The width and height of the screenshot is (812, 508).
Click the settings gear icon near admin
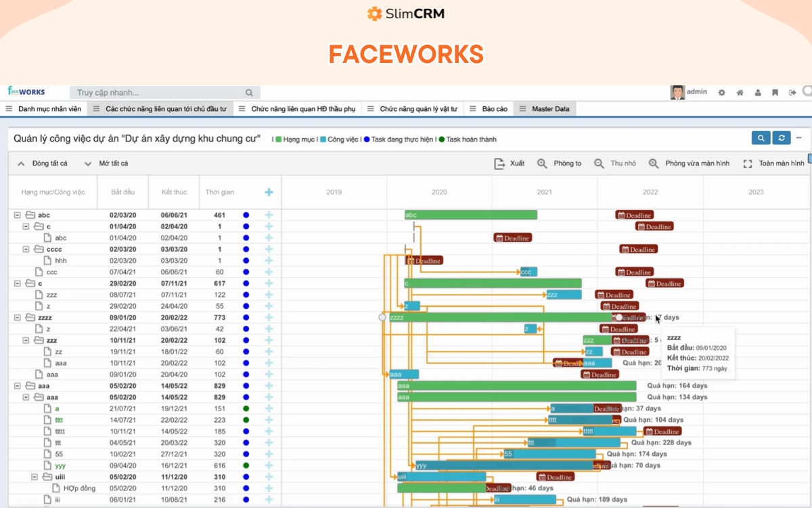pyautogui.click(x=722, y=93)
